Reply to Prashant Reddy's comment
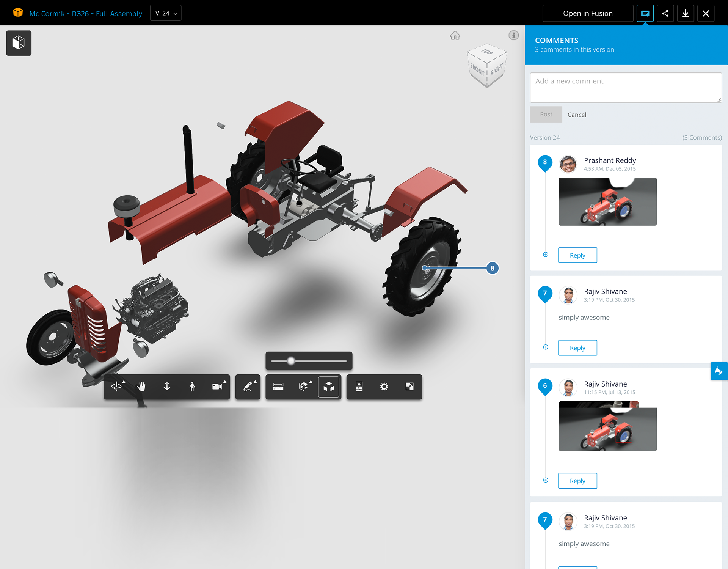The width and height of the screenshot is (728, 569). pyautogui.click(x=577, y=255)
